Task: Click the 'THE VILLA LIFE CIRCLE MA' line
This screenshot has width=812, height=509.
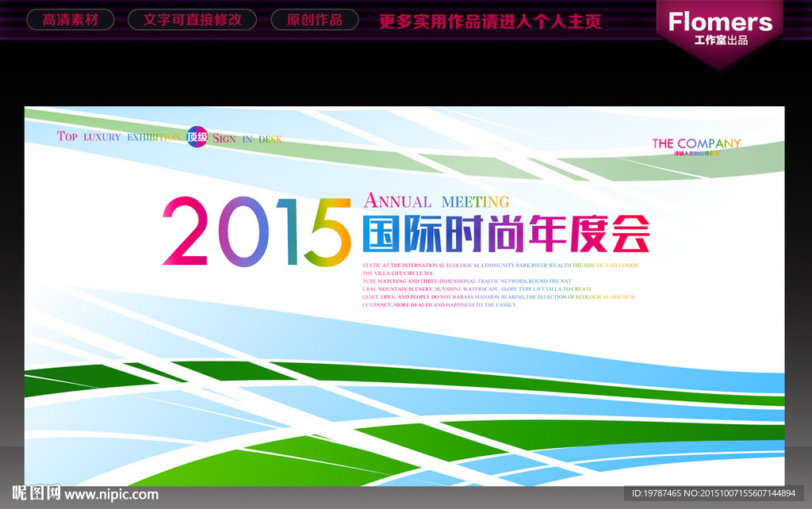Action: pos(397,273)
